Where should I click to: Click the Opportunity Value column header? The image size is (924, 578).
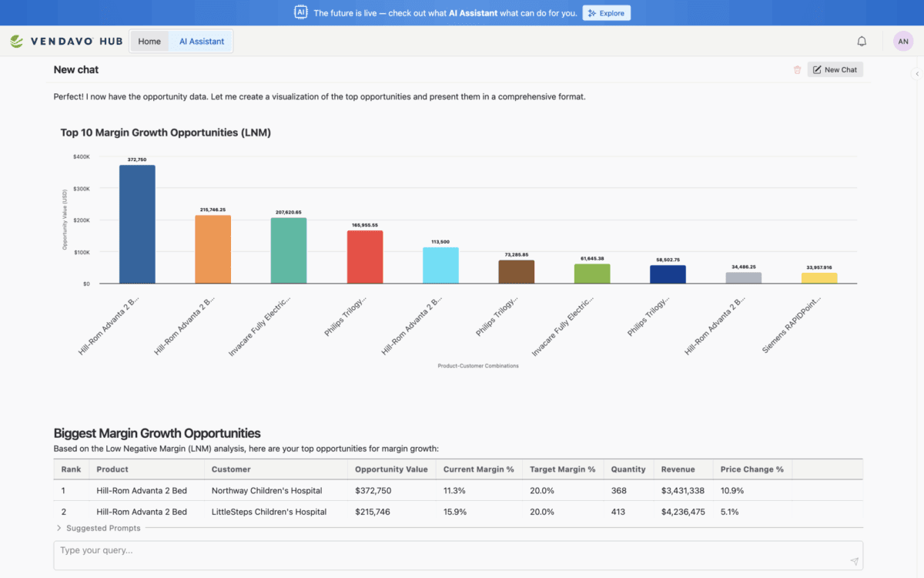tap(390, 469)
